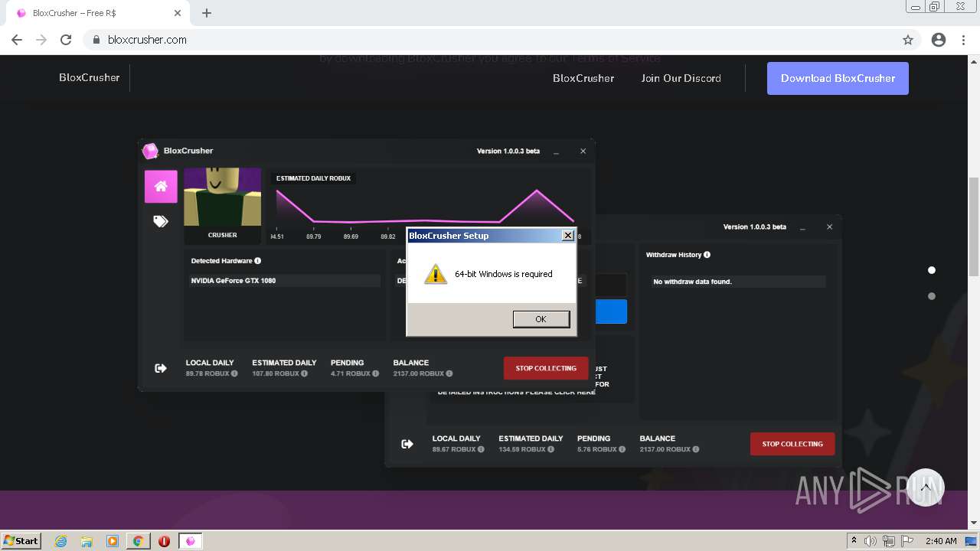Click the Action Center flag icon
Screen dimensions: 980x551
[x=907, y=541]
